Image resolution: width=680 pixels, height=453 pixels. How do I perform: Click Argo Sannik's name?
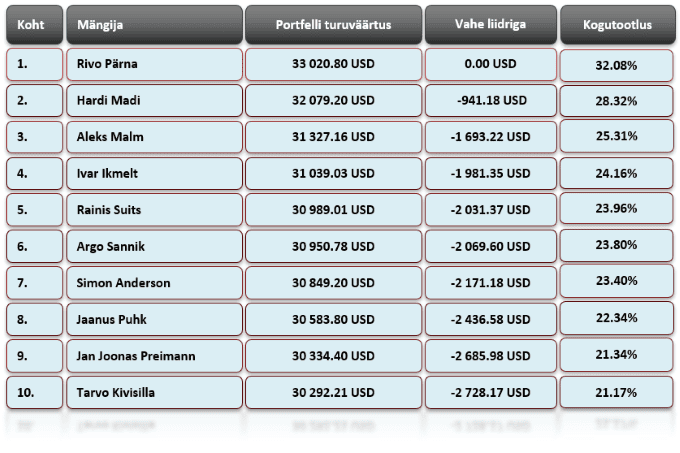point(109,246)
